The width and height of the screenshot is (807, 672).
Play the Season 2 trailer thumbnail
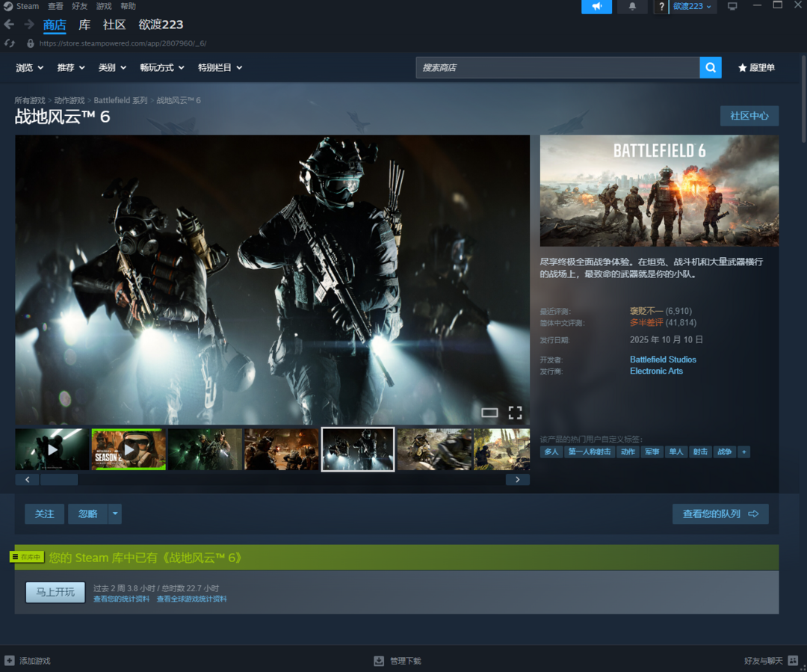click(x=129, y=449)
